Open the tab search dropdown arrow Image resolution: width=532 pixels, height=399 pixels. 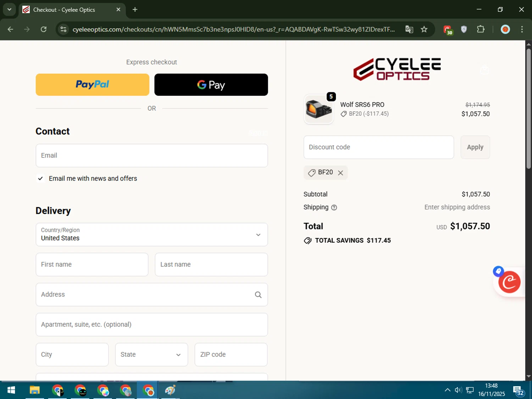point(9,10)
